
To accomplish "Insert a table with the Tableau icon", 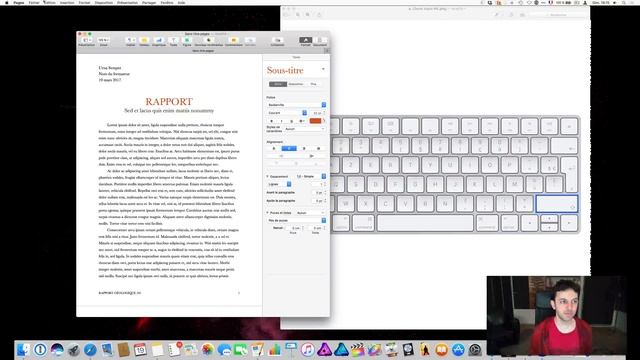I will pos(144,40).
